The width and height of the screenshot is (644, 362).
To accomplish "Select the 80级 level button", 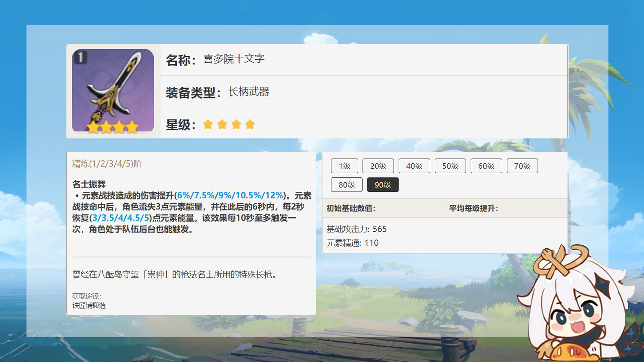I will [346, 185].
